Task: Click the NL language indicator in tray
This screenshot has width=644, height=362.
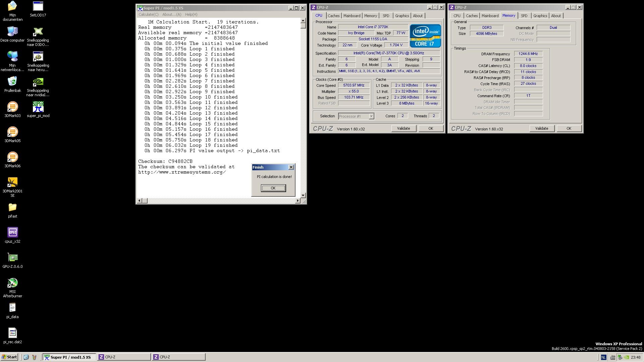Action: point(603,357)
